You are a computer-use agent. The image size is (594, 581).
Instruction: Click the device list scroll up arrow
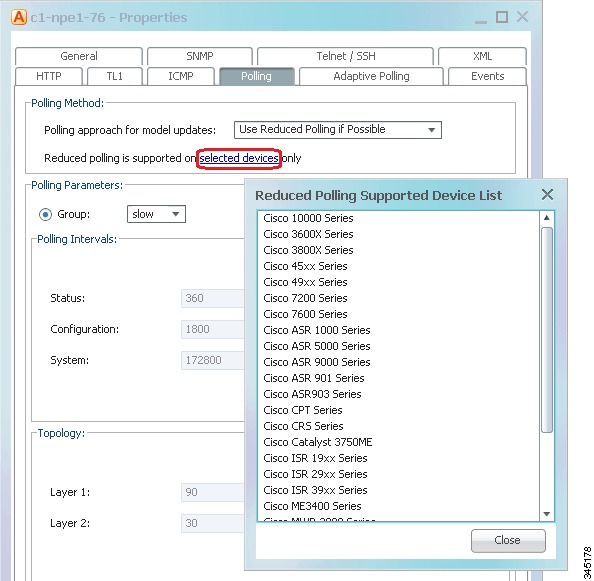tap(546, 218)
